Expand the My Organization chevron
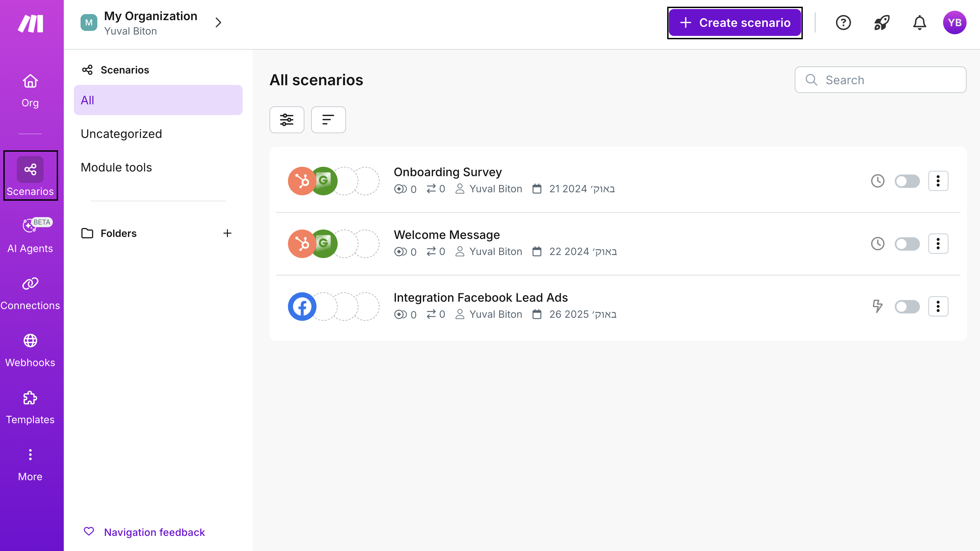The image size is (980, 551). click(x=218, y=23)
